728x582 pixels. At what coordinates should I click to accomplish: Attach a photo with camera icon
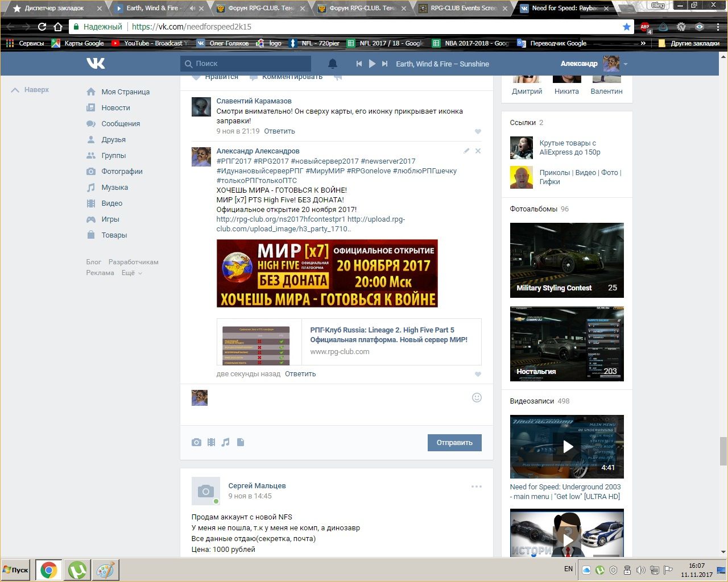[196, 442]
